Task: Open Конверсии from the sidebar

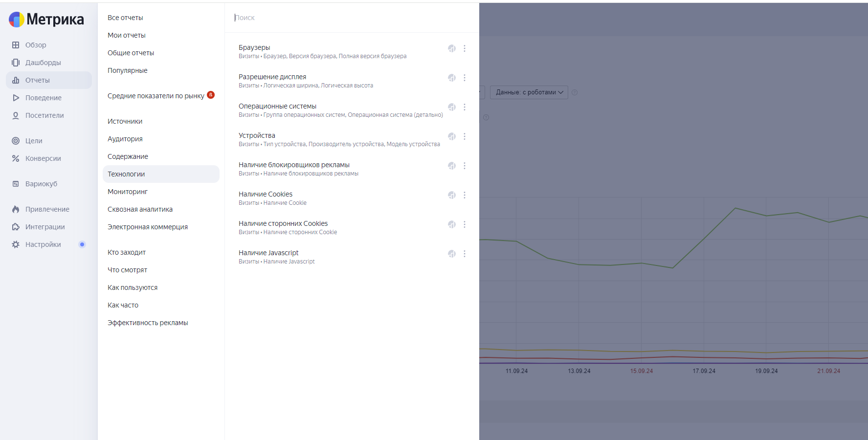Action: click(43, 158)
